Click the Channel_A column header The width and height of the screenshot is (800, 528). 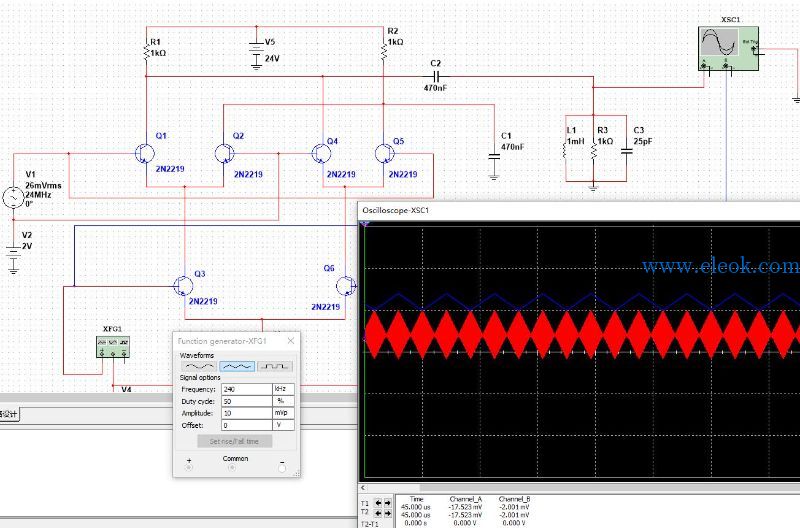(465, 499)
